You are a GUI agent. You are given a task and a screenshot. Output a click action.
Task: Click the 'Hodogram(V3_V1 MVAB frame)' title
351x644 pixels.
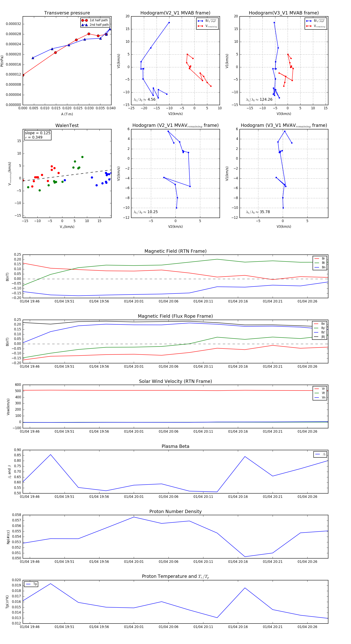click(284, 13)
